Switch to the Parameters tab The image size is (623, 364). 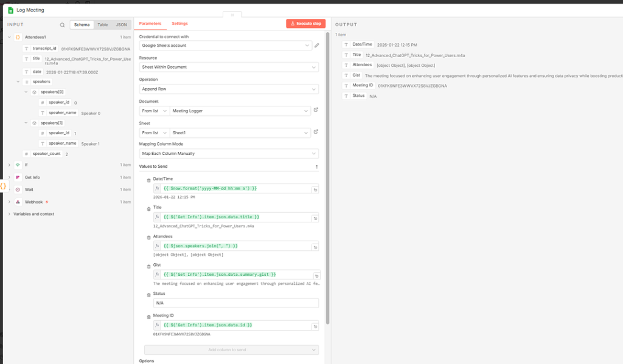tap(150, 24)
